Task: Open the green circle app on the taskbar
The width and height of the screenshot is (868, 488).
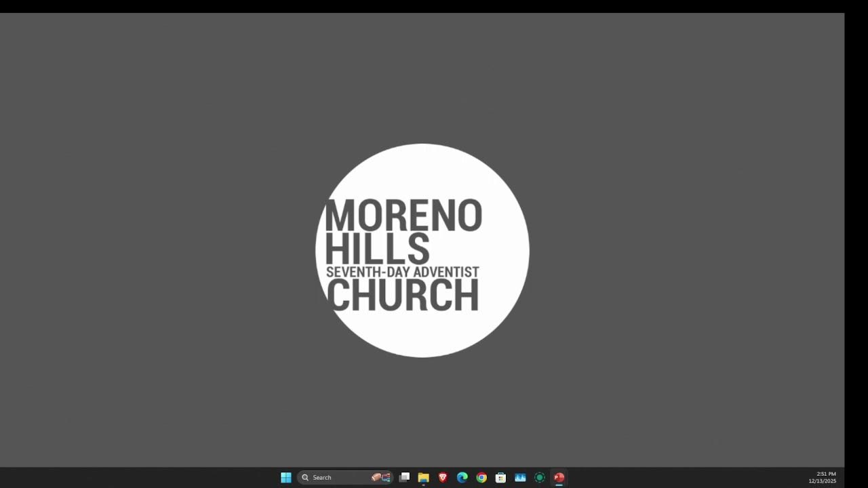Action: point(540,478)
